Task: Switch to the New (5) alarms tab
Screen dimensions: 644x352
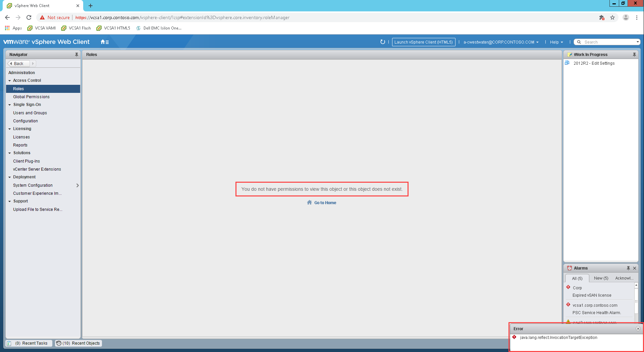Action: tap(601, 278)
